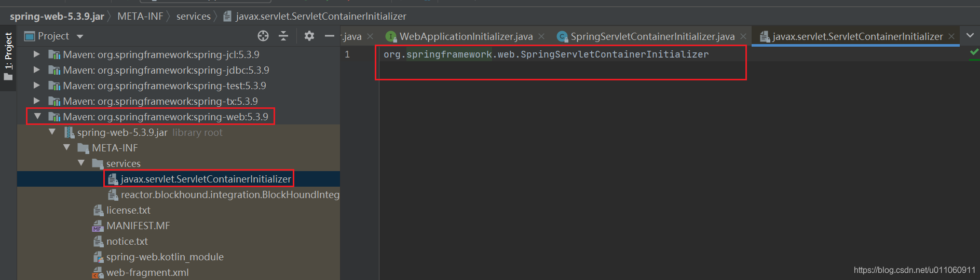Select Maven: org.springframework:spring-test:5.3.9 row
The width and height of the screenshot is (980, 280).
click(179, 86)
